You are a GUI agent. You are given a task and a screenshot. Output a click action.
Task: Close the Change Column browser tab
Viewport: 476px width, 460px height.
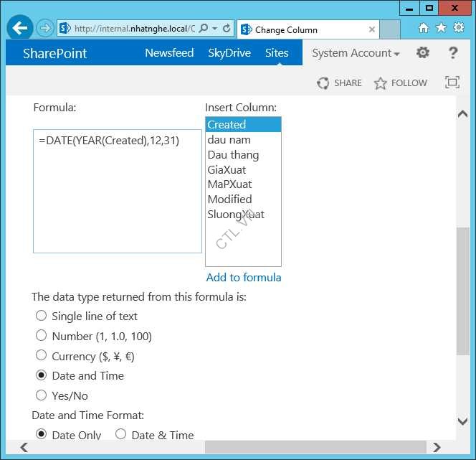click(371, 29)
